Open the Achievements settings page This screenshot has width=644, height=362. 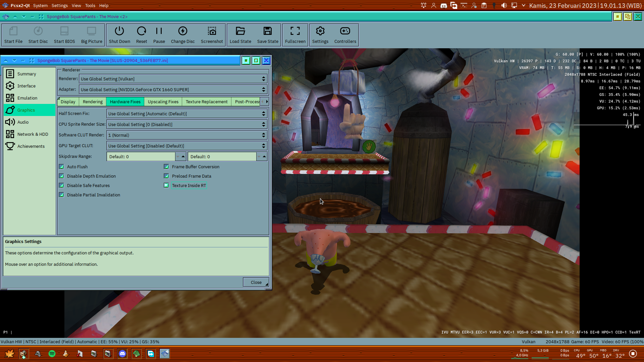point(31,146)
